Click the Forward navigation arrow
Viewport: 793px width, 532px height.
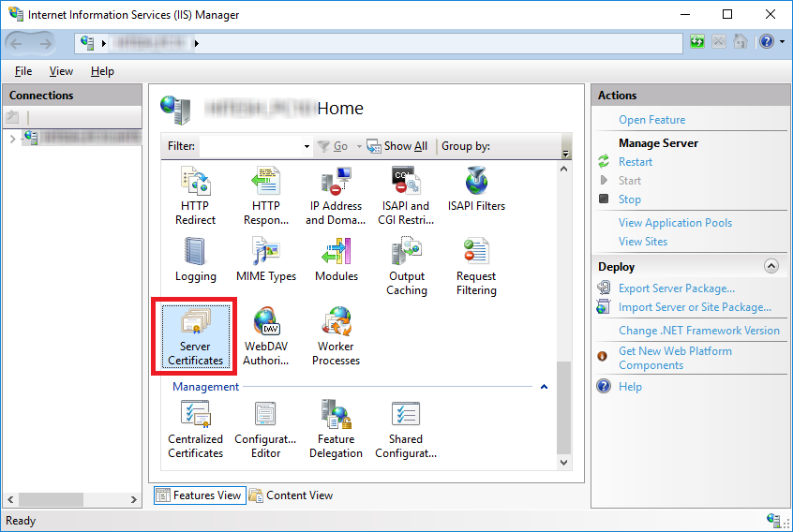coord(46,43)
